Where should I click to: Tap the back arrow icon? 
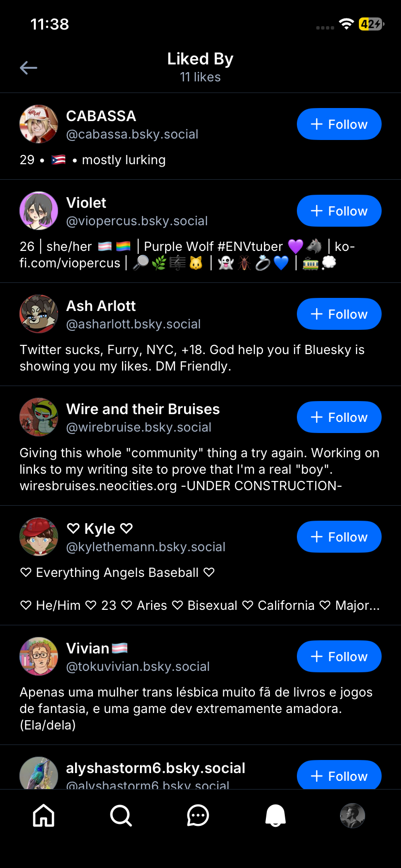tap(29, 68)
